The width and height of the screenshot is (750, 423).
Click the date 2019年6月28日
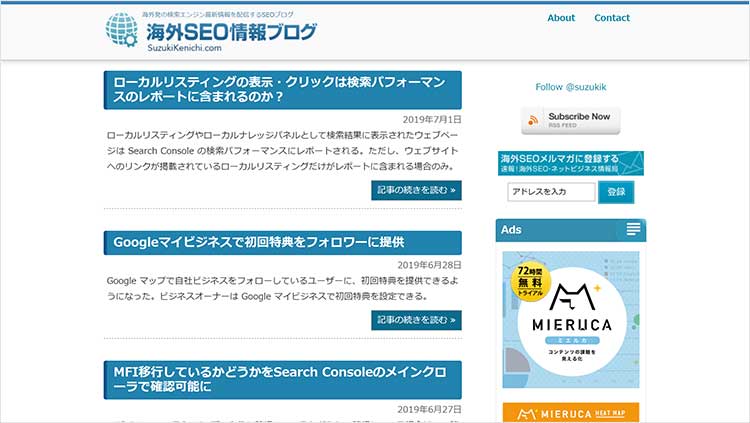(429, 265)
